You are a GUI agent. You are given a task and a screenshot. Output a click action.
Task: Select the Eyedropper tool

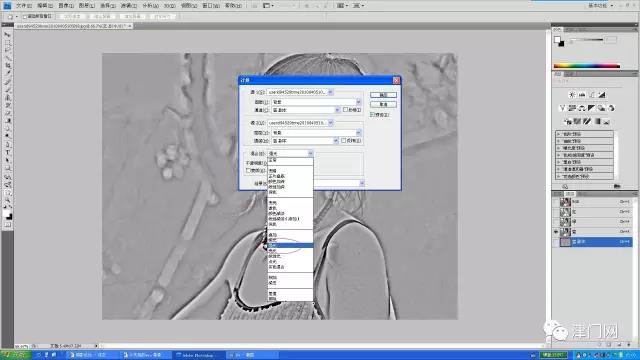point(8,73)
